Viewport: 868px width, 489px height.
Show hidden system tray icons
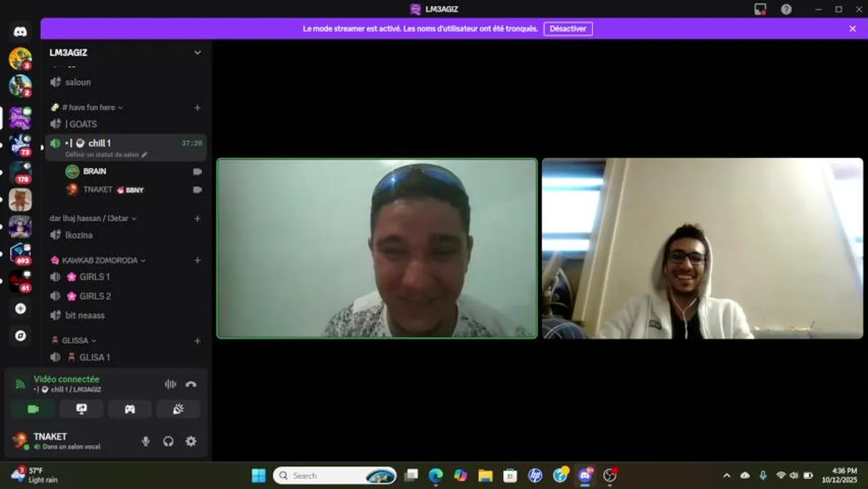click(727, 475)
